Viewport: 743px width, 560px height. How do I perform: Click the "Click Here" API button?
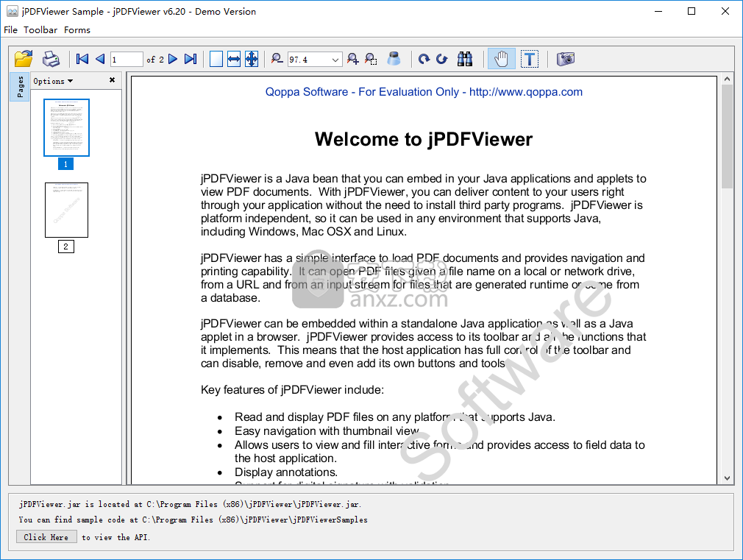(46, 537)
